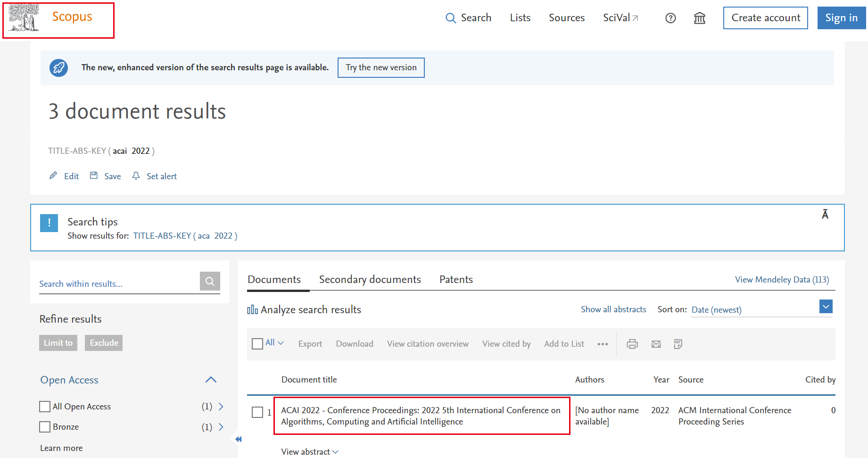Click the blue exclamation Search tips icon

tap(49, 223)
